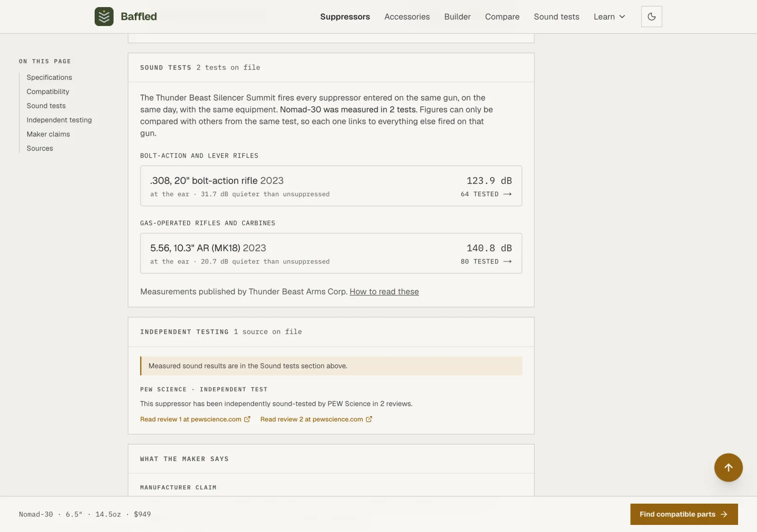Viewport: 757px width, 532px height.
Task: Click the 140.8 dB value
Action: coord(489,248)
